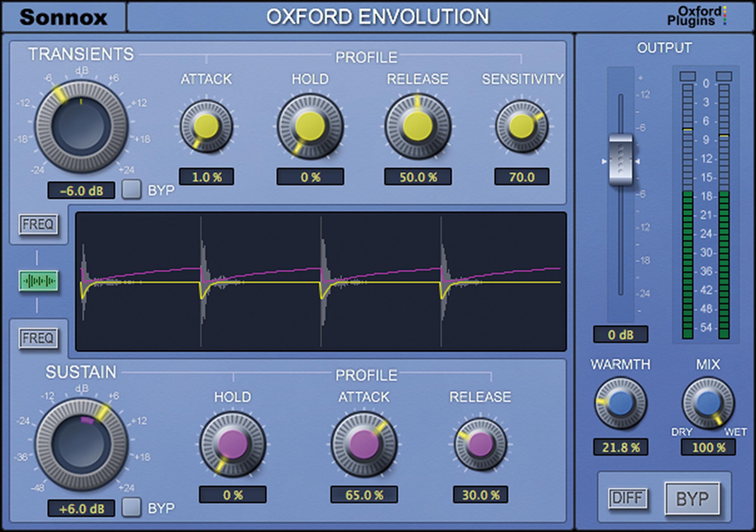Click the Sustain Attack 65.0 % field

click(x=364, y=494)
